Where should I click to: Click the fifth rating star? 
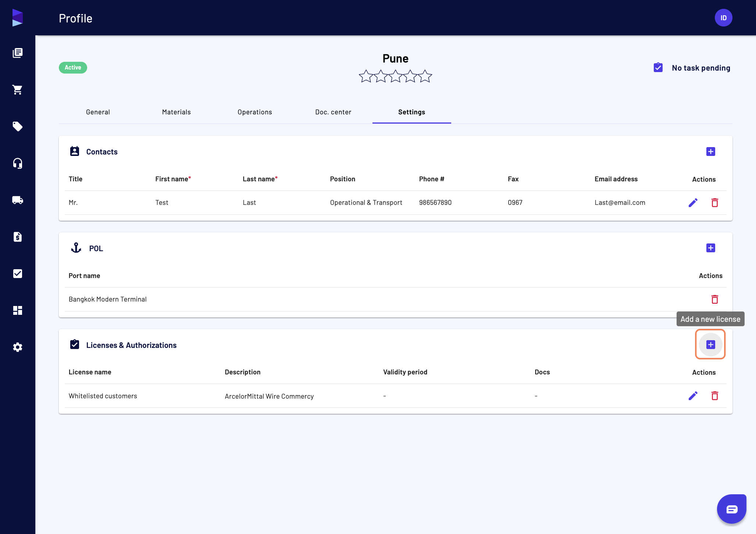[425, 76]
